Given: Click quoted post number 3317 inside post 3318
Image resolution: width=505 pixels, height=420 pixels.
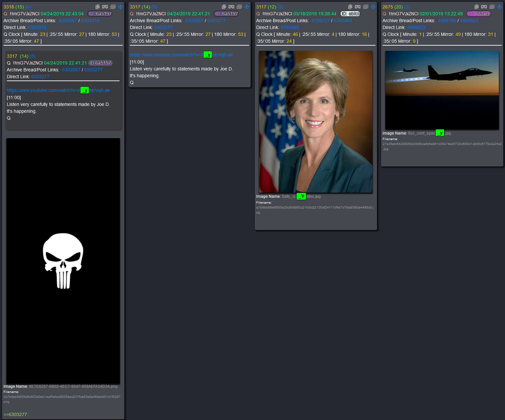Looking at the screenshot, I should (12, 56).
